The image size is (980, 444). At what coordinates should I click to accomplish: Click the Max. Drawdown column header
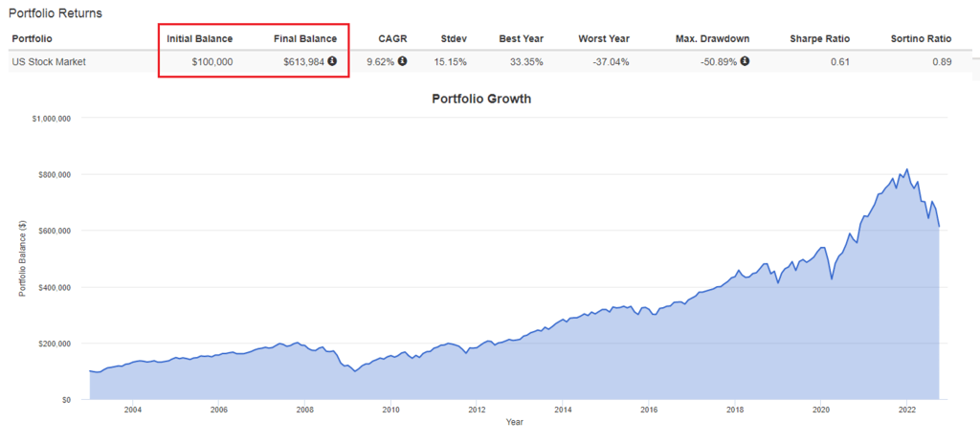(712, 39)
